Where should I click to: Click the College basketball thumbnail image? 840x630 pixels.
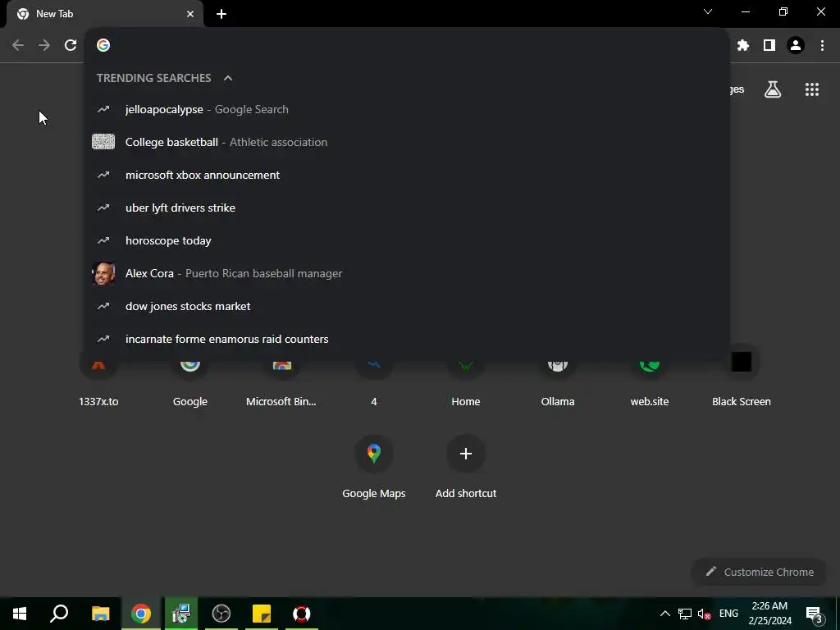pyautogui.click(x=103, y=142)
